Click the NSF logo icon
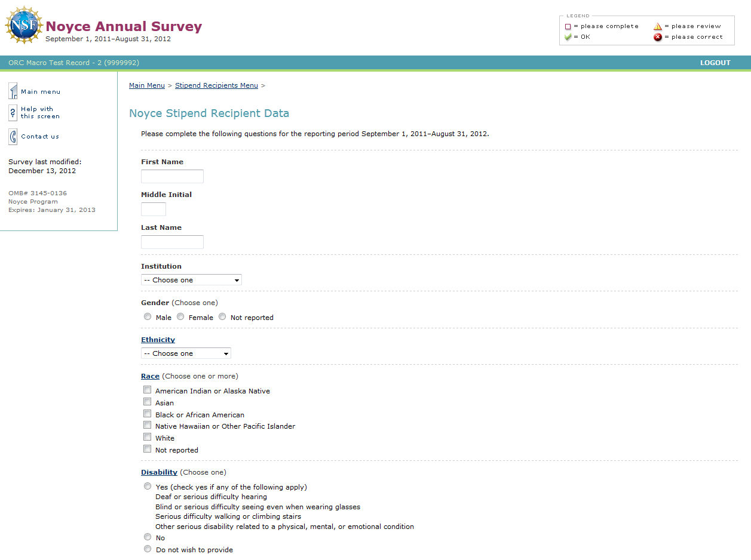This screenshot has height=560, width=751. pyautogui.click(x=24, y=25)
